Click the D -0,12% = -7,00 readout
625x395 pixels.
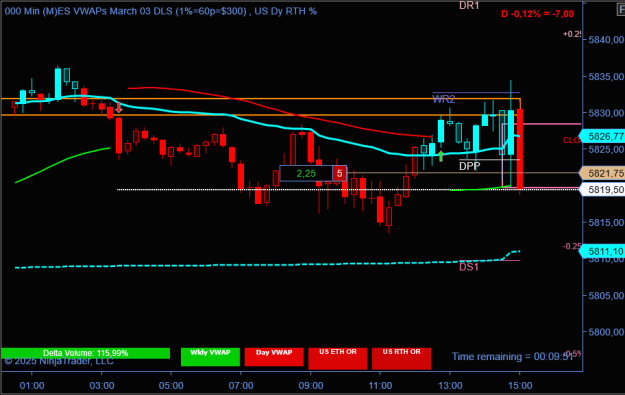(537, 14)
